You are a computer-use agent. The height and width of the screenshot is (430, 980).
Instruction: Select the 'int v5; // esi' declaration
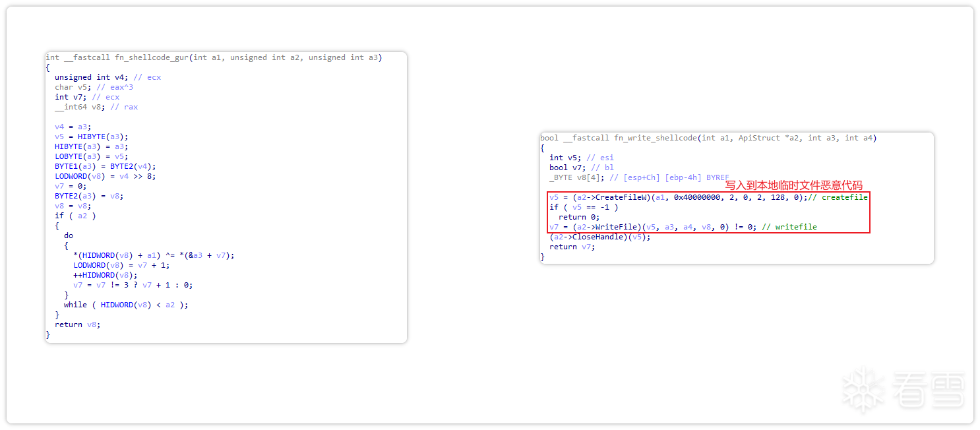coord(582,158)
